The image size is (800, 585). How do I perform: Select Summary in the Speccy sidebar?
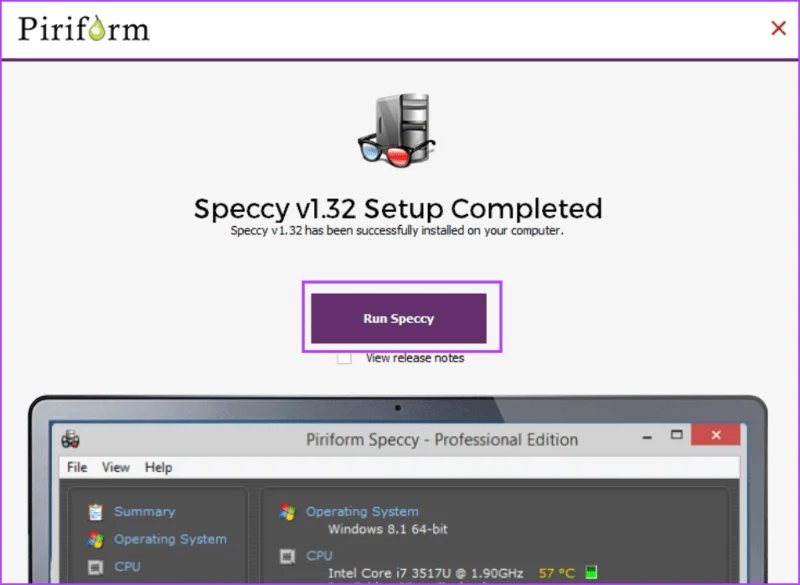(x=144, y=512)
